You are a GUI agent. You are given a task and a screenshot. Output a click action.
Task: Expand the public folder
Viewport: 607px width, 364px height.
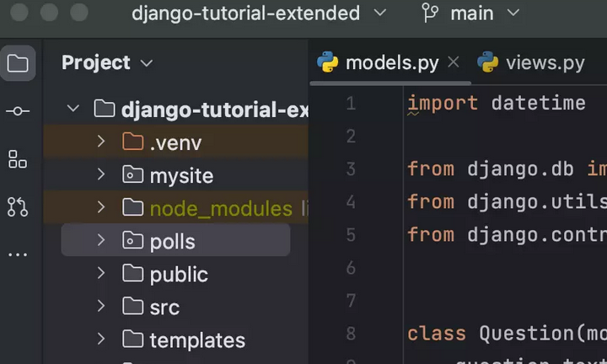pyautogui.click(x=101, y=273)
